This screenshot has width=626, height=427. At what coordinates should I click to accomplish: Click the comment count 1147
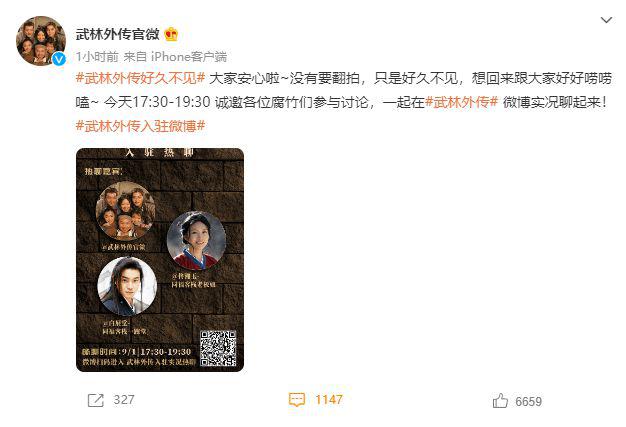click(x=329, y=400)
